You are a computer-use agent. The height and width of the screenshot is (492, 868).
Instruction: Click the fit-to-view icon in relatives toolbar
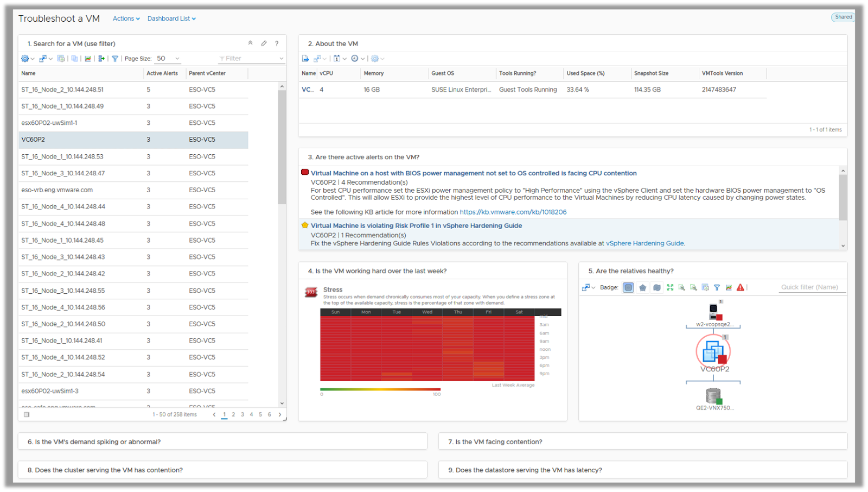(670, 287)
